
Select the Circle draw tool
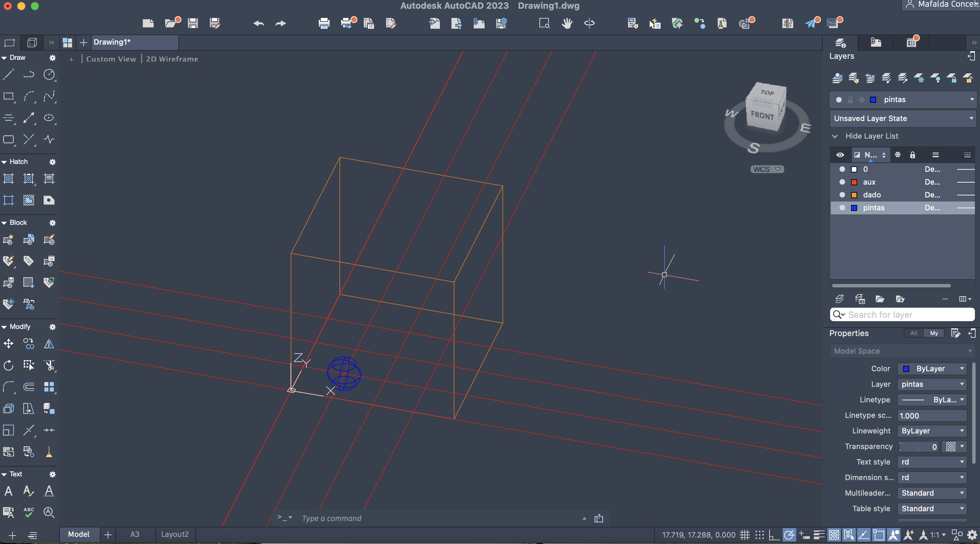pos(49,74)
